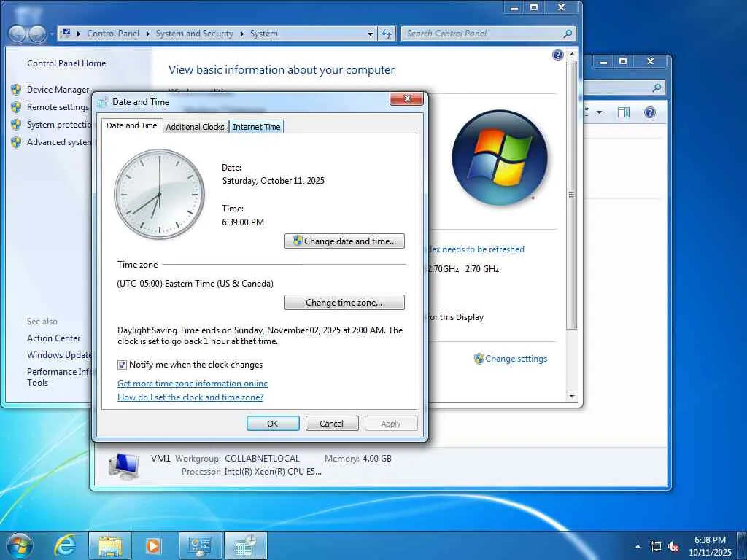Go to Control Panel Home
The width and height of the screenshot is (747, 560).
66,63
